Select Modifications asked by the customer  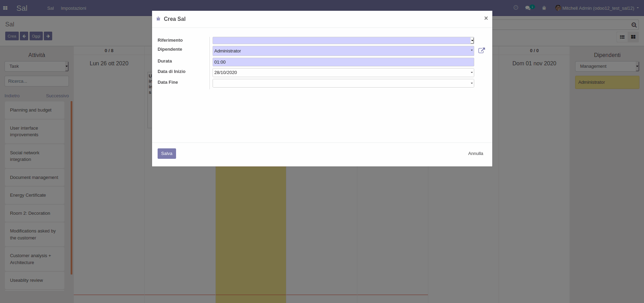(x=34, y=235)
